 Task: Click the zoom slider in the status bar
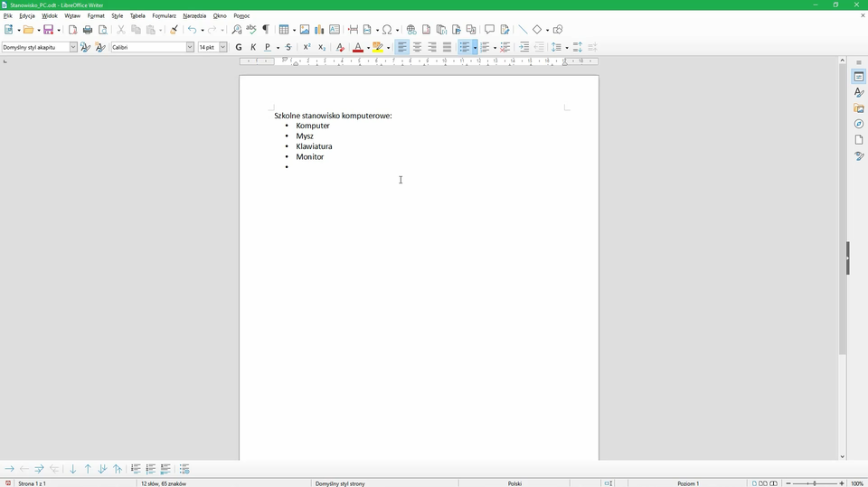pyautogui.click(x=814, y=483)
